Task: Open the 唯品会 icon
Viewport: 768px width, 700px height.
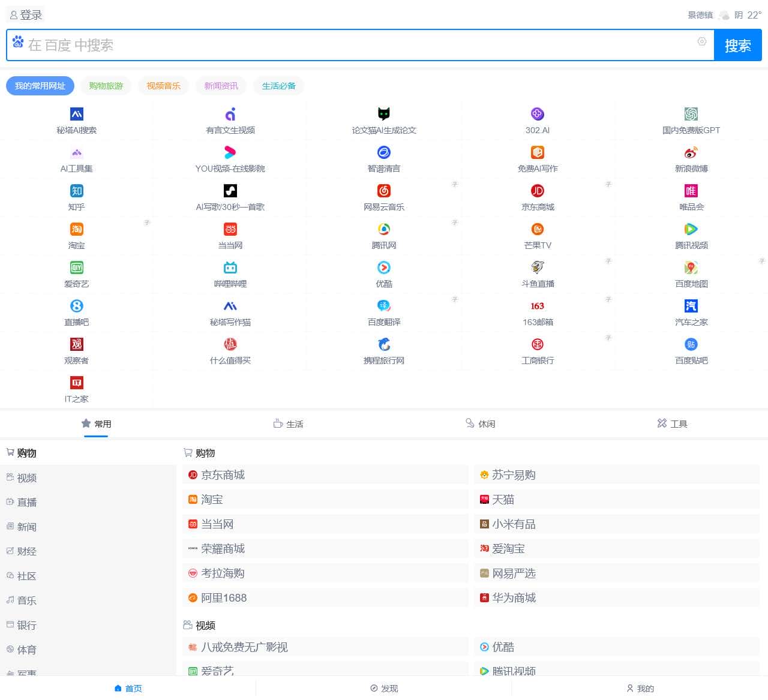Action: click(691, 191)
